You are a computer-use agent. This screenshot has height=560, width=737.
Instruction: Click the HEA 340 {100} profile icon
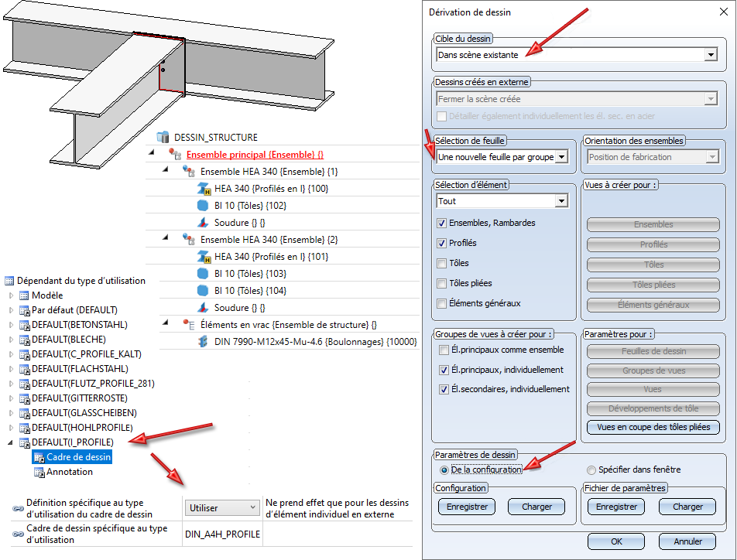tap(204, 189)
